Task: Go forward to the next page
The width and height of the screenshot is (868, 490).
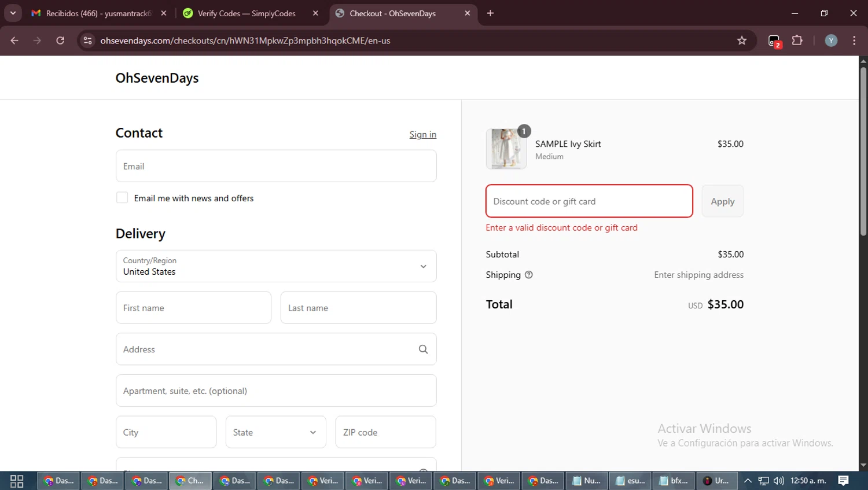Action: click(37, 40)
